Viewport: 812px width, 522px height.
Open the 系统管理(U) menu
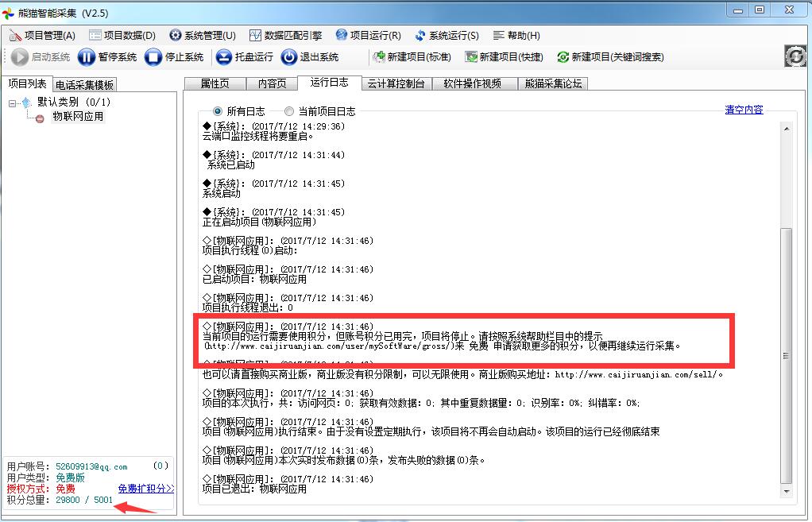tap(203, 36)
